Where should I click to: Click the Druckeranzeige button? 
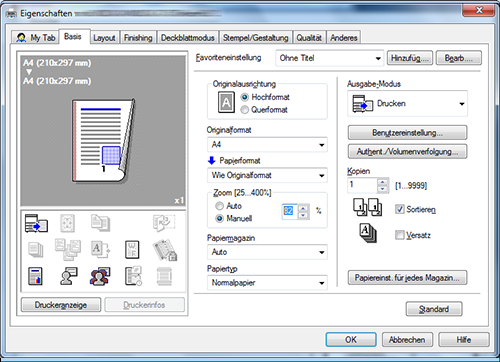[61, 305]
